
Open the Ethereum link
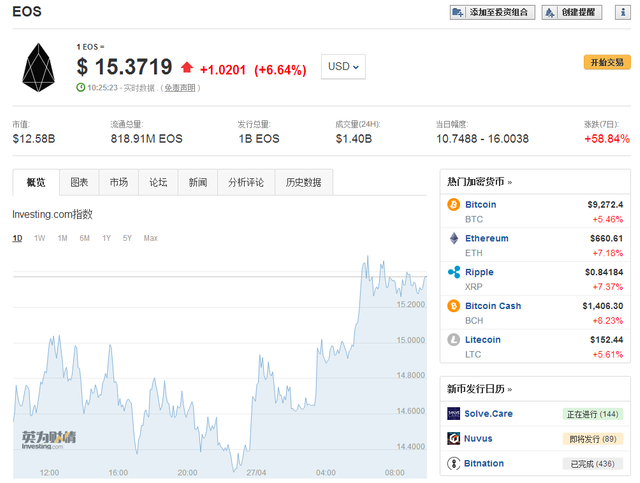coord(487,238)
